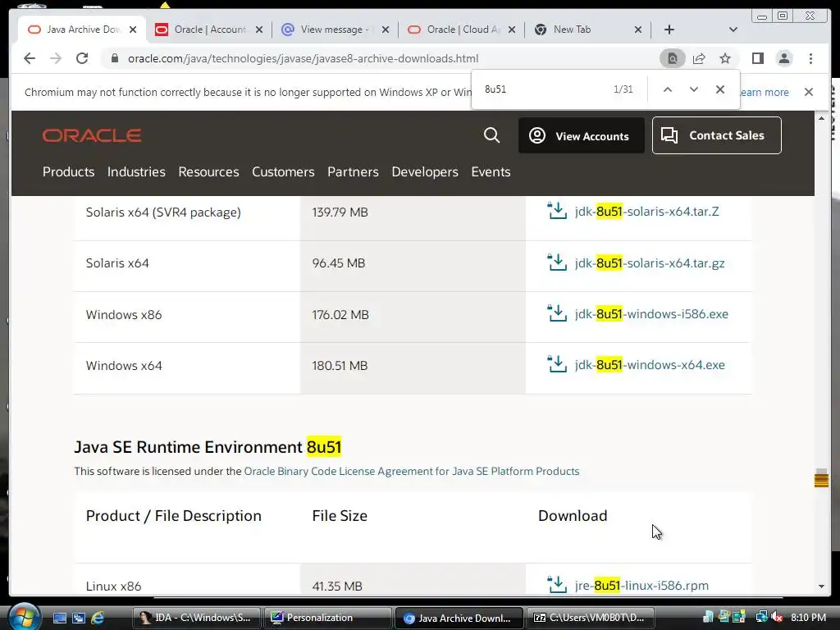The height and width of the screenshot is (630, 840).
Task: Click the View Accounts button
Action: click(582, 135)
